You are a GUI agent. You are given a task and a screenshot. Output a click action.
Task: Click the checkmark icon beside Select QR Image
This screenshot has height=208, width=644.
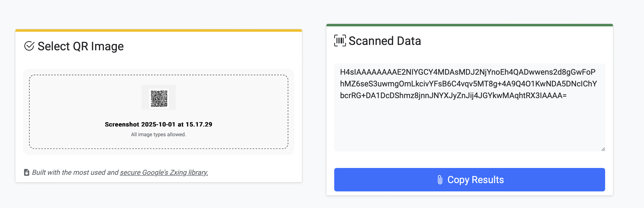30,46
